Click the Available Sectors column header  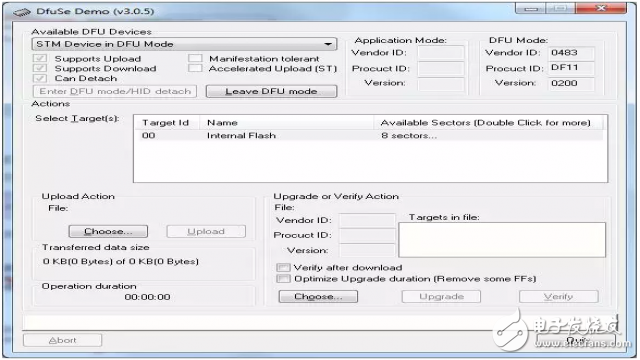[488, 122]
